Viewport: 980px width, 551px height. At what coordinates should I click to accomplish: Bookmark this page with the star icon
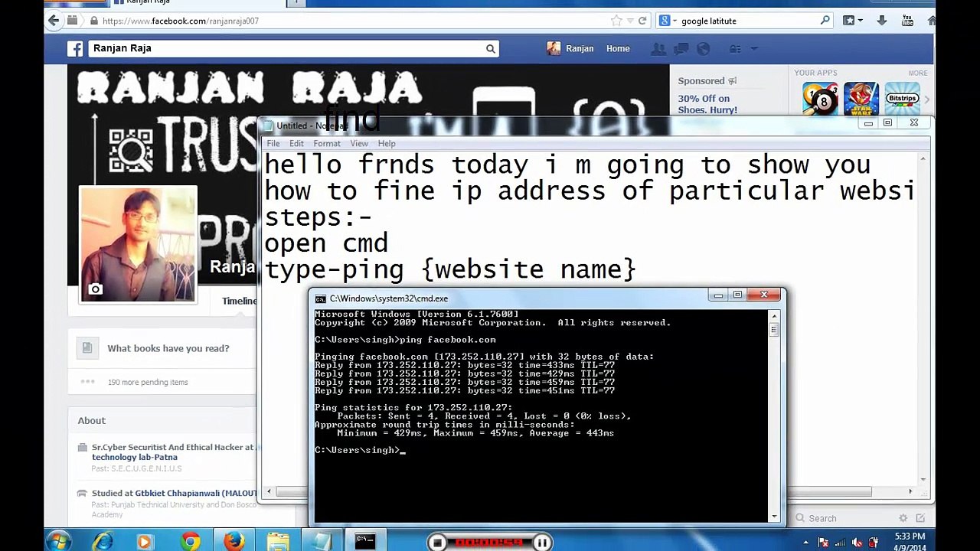616,21
